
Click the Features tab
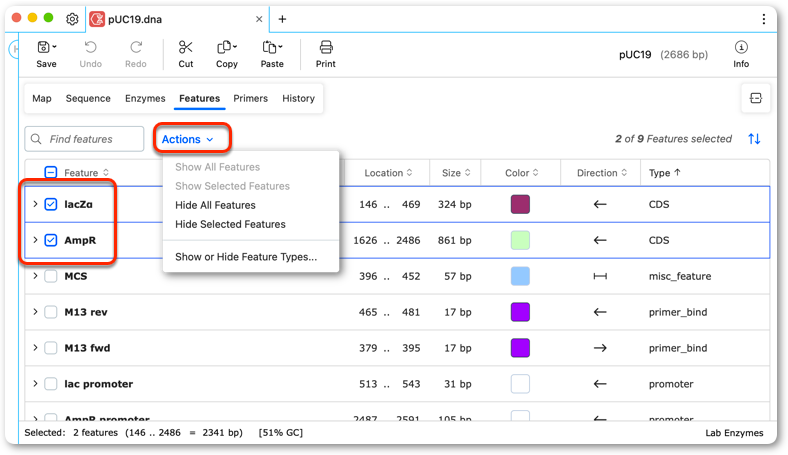(x=200, y=99)
